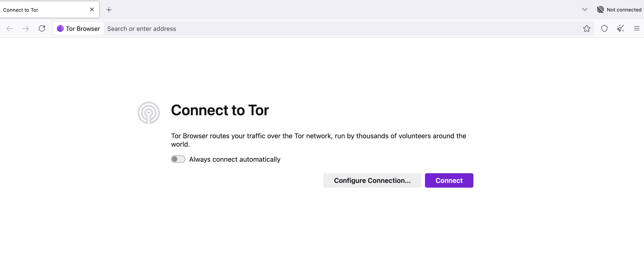Reload the current page
644x272 pixels.
[x=42, y=28]
